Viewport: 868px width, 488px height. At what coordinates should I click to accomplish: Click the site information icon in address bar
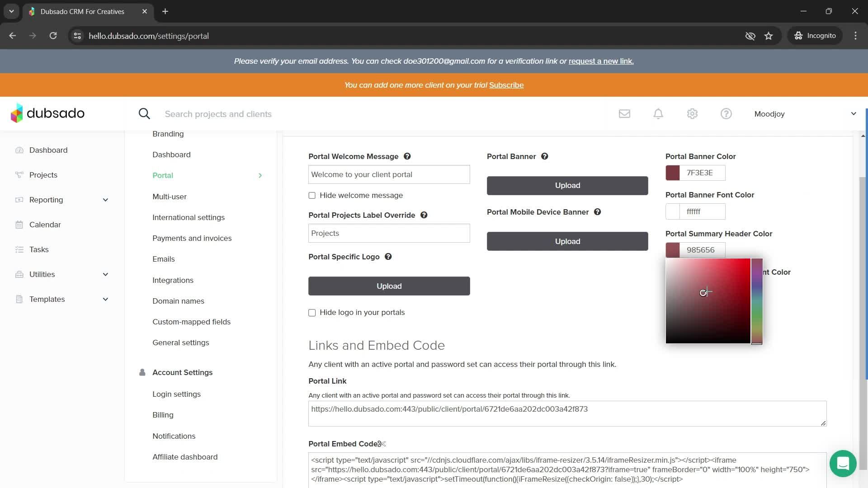[77, 36]
